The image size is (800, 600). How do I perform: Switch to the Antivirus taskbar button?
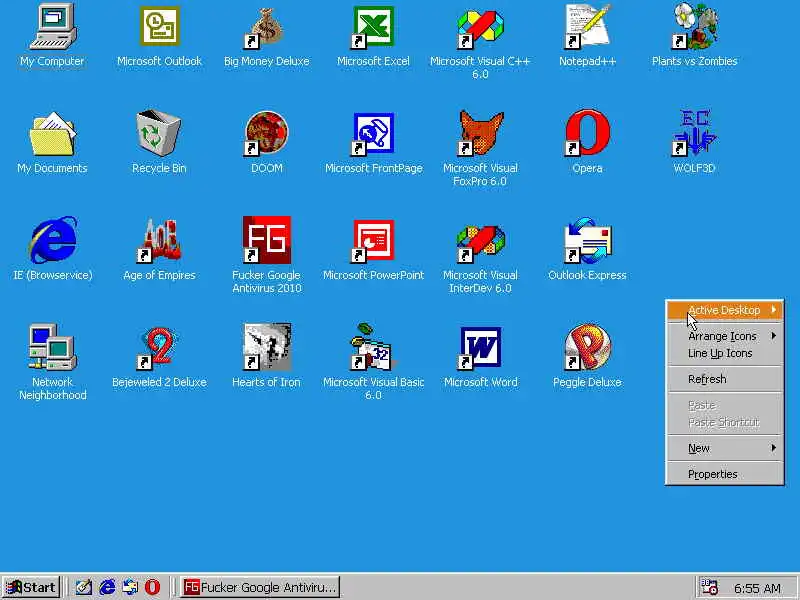[260, 587]
